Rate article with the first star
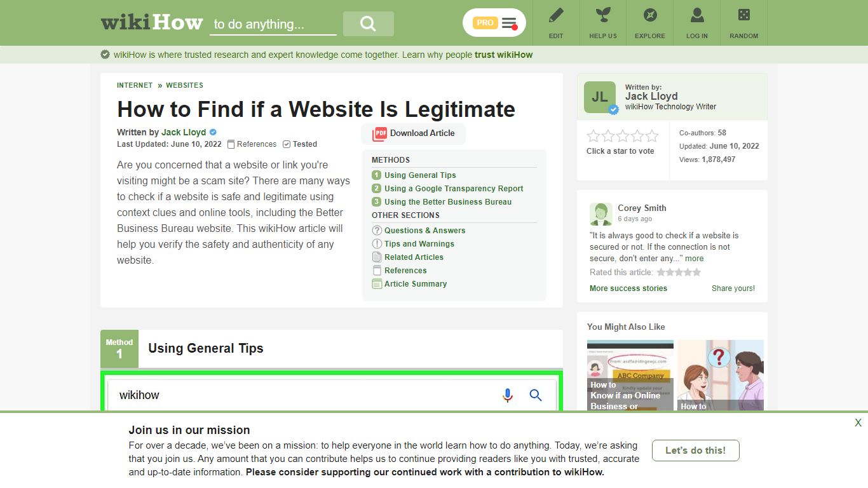 [593, 136]
